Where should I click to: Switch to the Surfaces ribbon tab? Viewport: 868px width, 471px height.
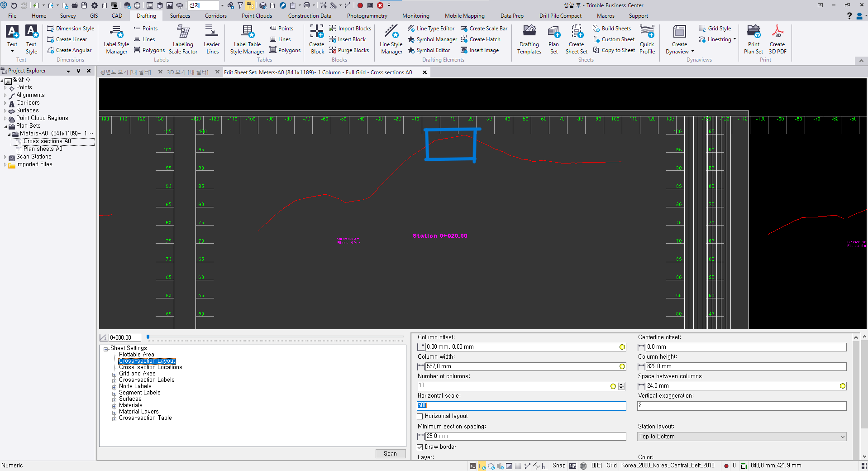(x=180, y=16)
